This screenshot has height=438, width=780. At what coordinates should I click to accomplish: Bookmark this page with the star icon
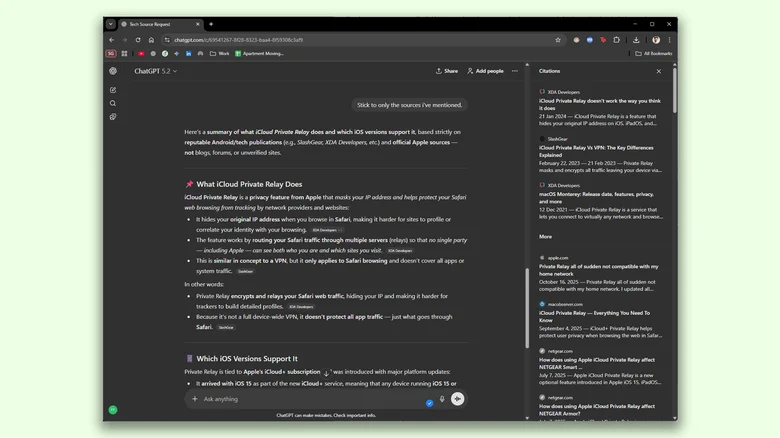click(x=558, y=40)
